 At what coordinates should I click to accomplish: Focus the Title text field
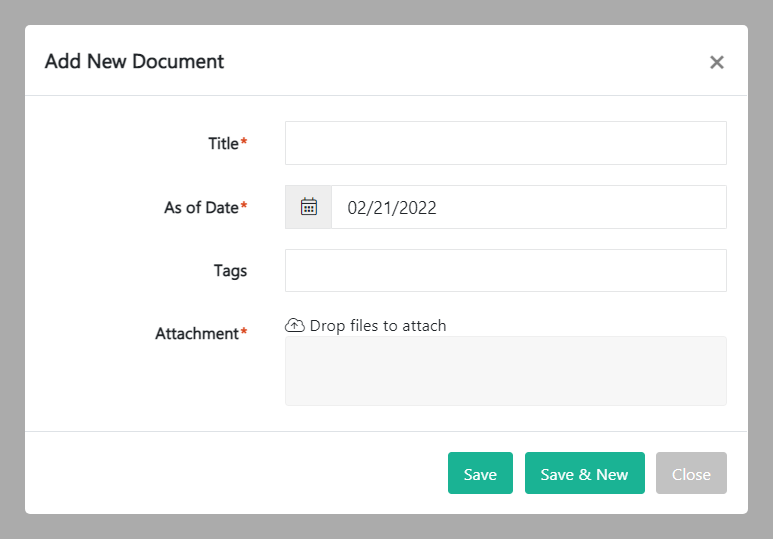(505, 143)
